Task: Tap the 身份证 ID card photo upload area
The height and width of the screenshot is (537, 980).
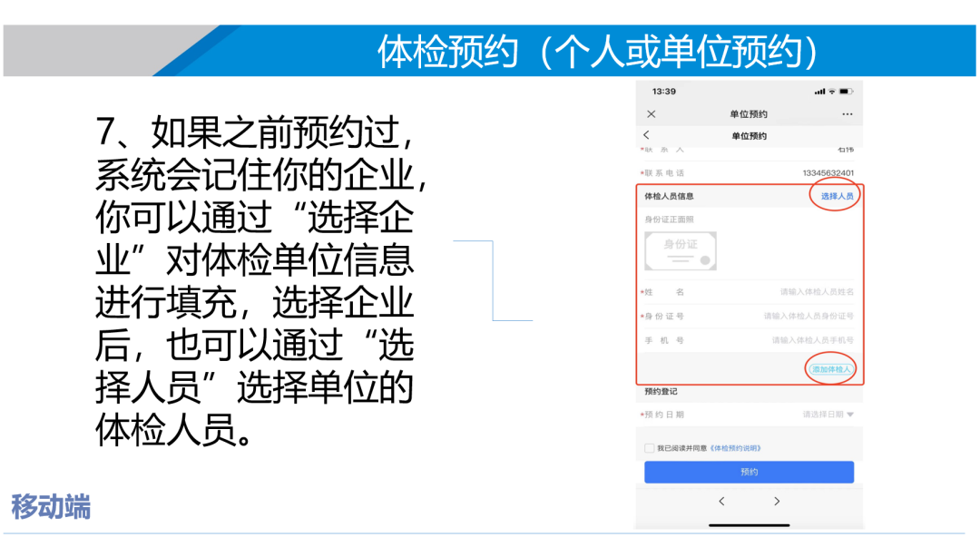Action: 681,251
